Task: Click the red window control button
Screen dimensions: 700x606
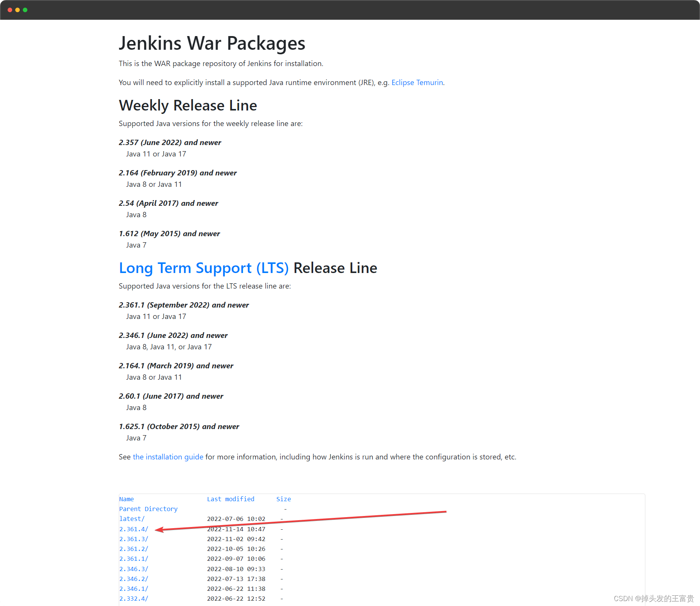Action: pyautogui.click(x=9, y=10)
